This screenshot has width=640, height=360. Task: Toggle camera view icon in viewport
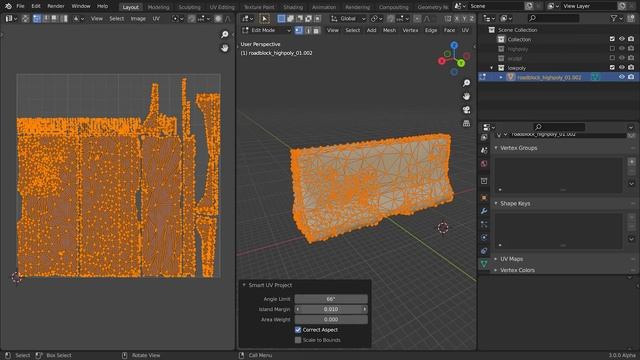pos(466,110)
